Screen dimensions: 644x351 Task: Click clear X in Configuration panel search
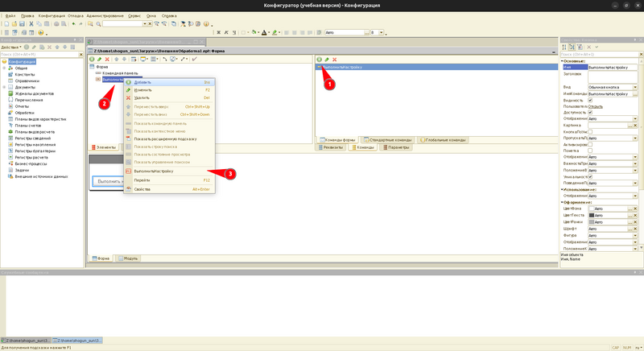tap(81, 54)
